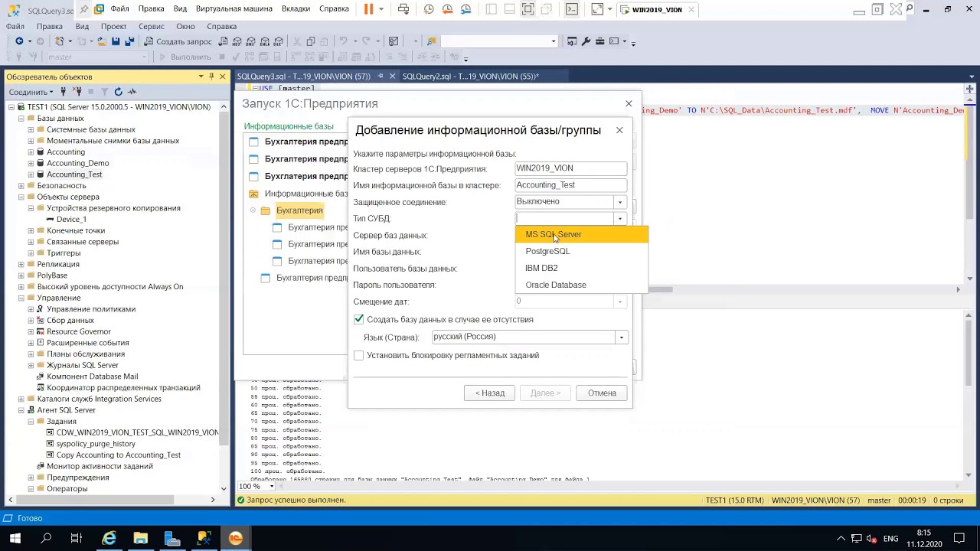The height and width of the screenshot is (551, 980).
Task: Click 'Создать запрос' toolbar button
Action: 178,41
